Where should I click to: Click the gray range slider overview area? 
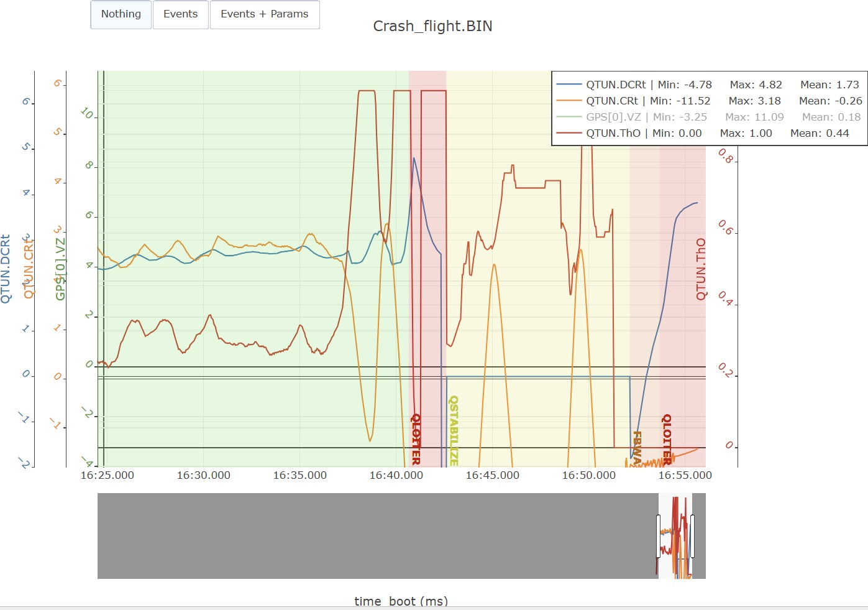click(x=378, y=536)
